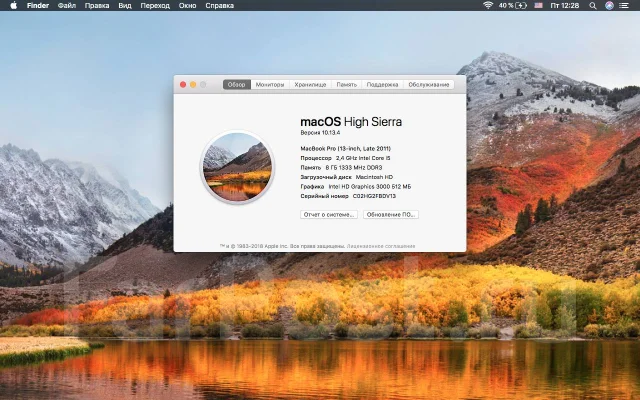Open Notification Center list icon
This screenshot has width=640, height=400.
coord(624,5)
